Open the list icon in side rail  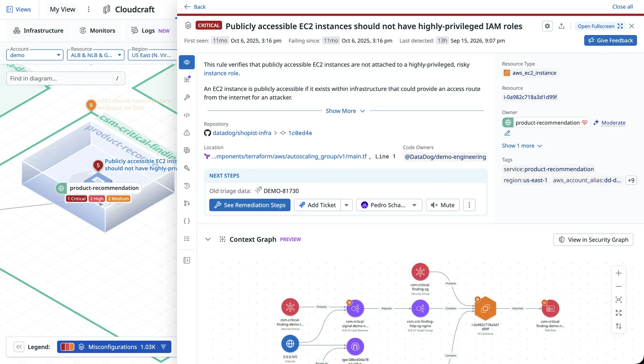pyautogui.click(x=187, y=239)
